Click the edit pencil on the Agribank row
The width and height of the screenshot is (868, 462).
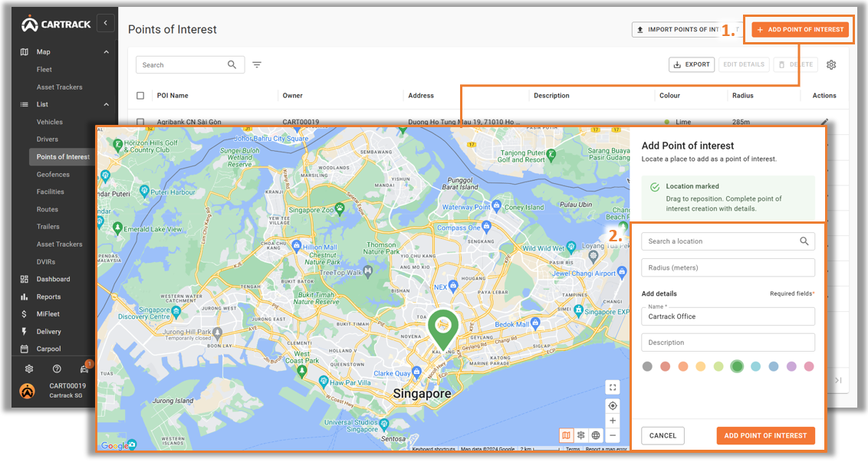[x=824, y=122]
